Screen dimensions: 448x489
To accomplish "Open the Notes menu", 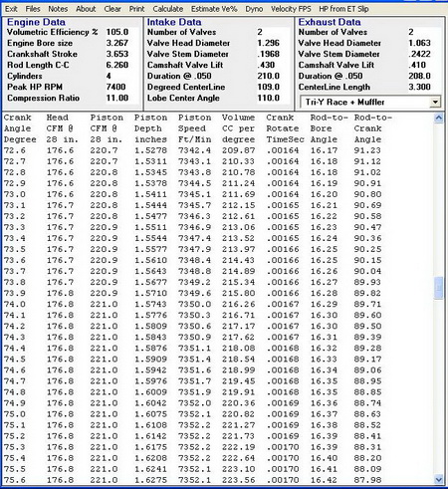I will (x=58, y=9).
